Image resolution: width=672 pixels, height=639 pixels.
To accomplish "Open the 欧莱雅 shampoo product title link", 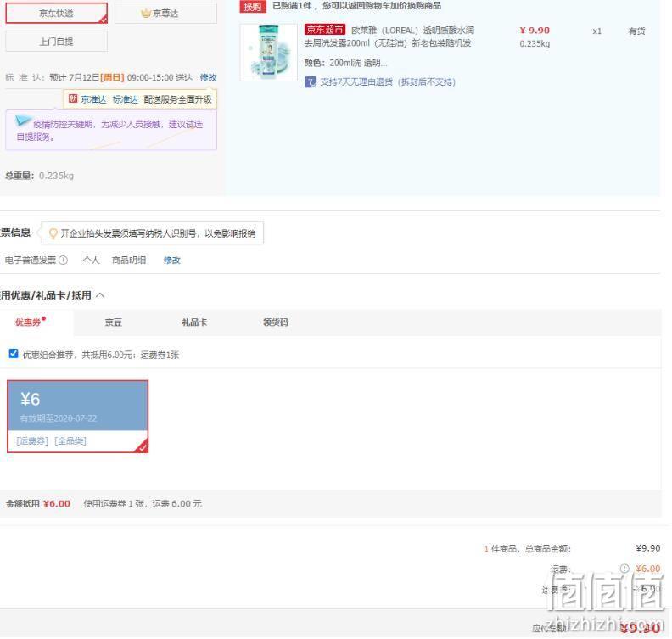I will [389, 36].
